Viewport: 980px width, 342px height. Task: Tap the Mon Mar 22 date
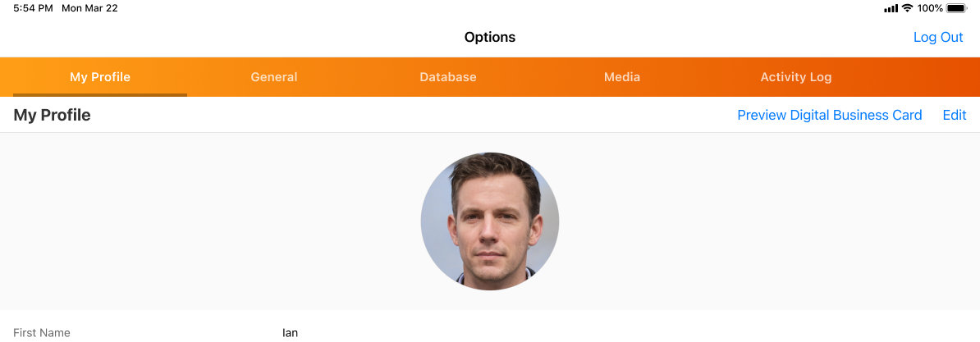point(89,8)
